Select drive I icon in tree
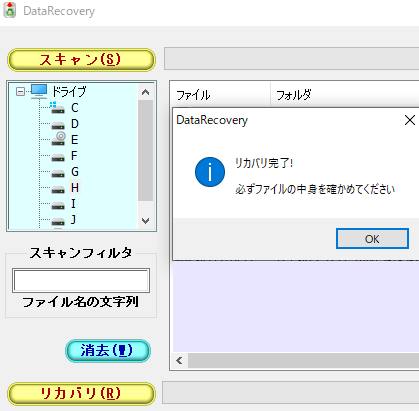The height and width of the screenshot is (411, 419). [x=58, y=206]
